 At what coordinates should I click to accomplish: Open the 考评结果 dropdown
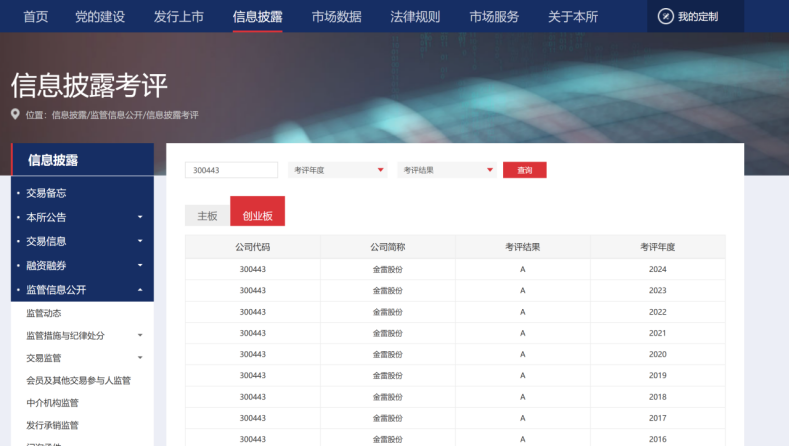tap(447, 170)
